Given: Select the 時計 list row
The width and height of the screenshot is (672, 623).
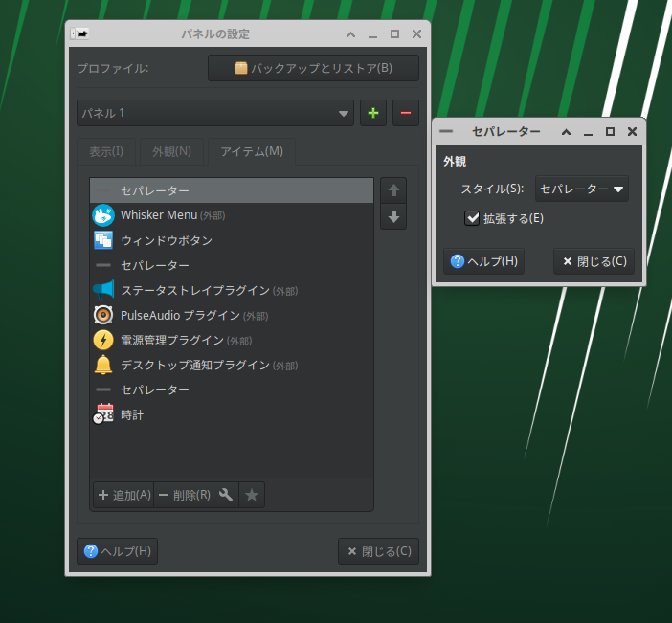Looking at the screenshot, I should coord(232,414).
